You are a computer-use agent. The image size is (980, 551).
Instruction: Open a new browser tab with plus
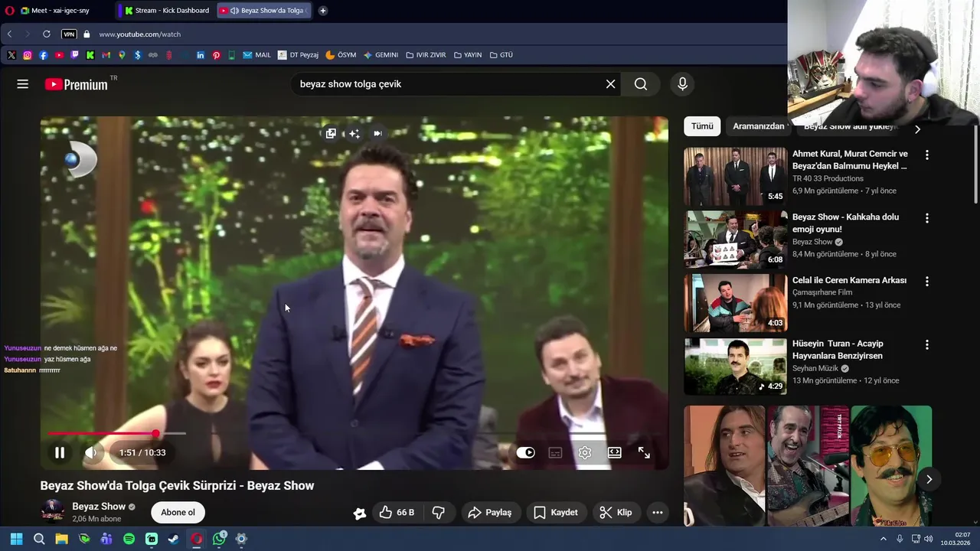pyautogui.click(x=323, y=11)
